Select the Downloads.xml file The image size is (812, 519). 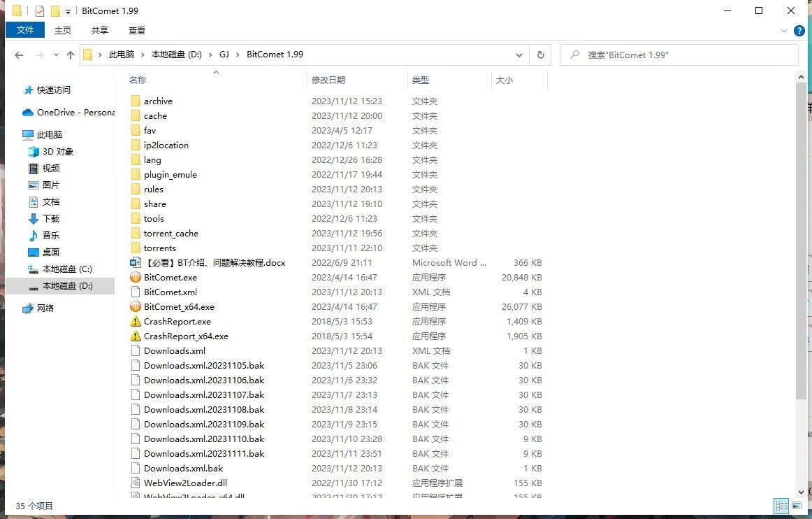[x=175, y=351]
